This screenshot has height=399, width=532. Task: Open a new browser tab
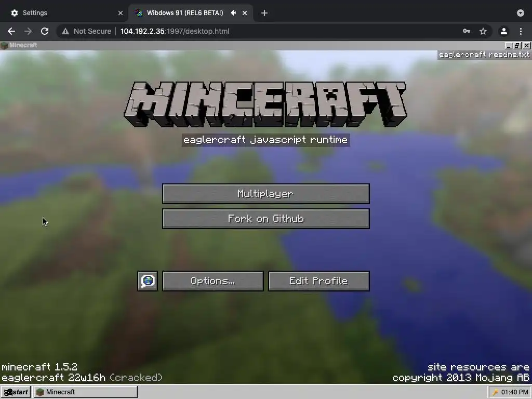coord(264,13)
